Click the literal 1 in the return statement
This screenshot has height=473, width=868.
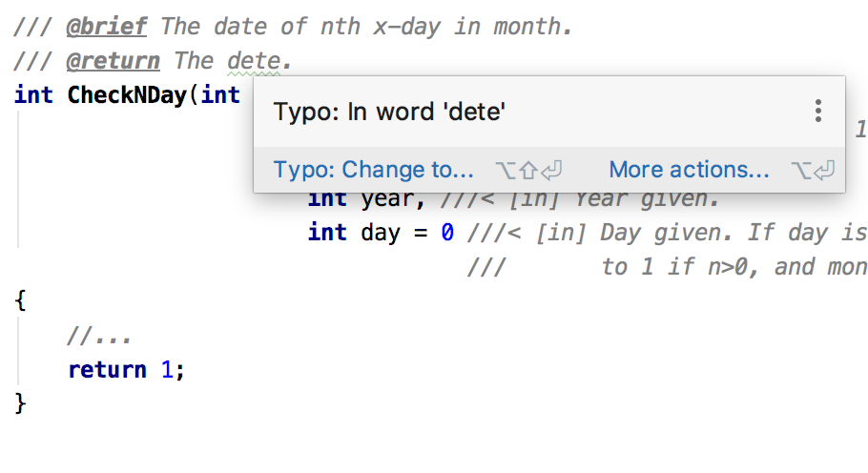coord(166,370)
